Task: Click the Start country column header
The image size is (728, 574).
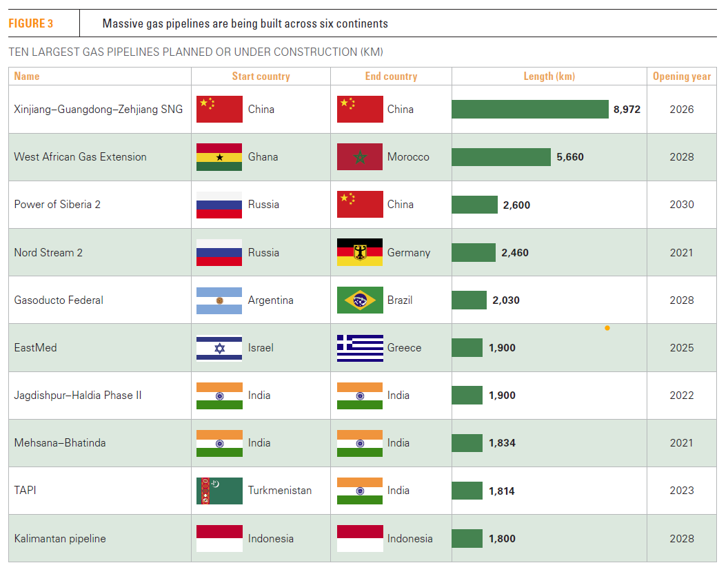Action: [261, 76]
